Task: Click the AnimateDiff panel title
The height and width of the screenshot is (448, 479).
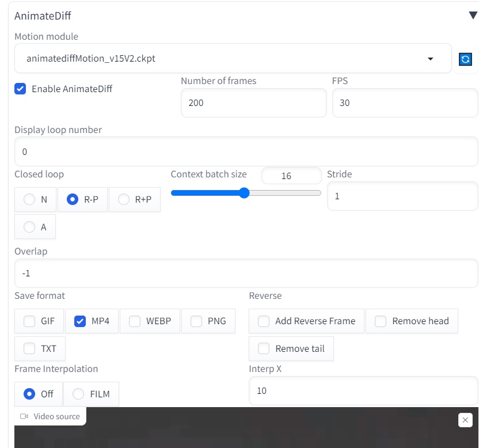Action: click(43, 16)
